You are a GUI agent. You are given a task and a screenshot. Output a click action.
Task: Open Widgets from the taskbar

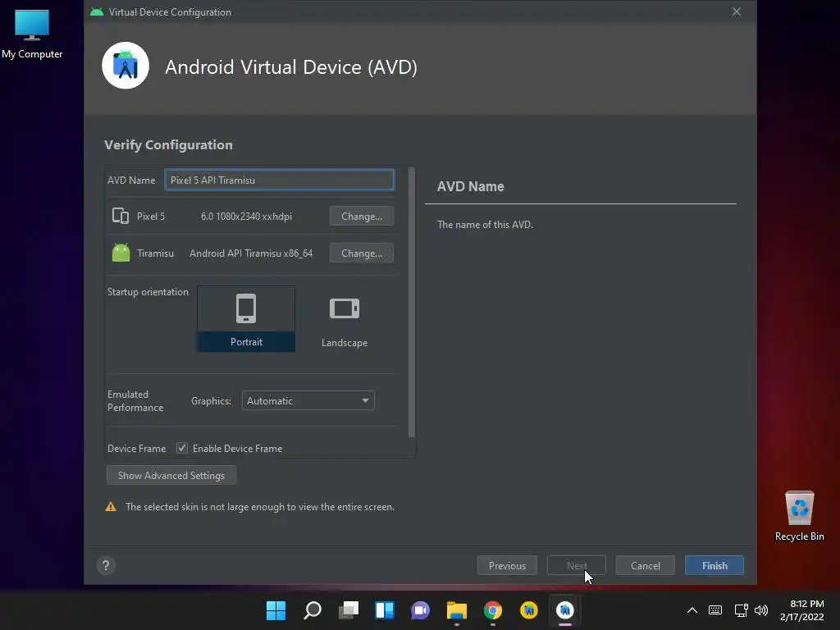coord(385,610)
